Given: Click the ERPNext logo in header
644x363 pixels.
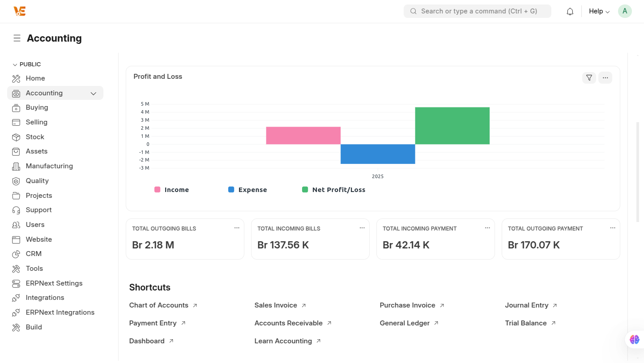Looking at the screenshot, I should 19,11.
